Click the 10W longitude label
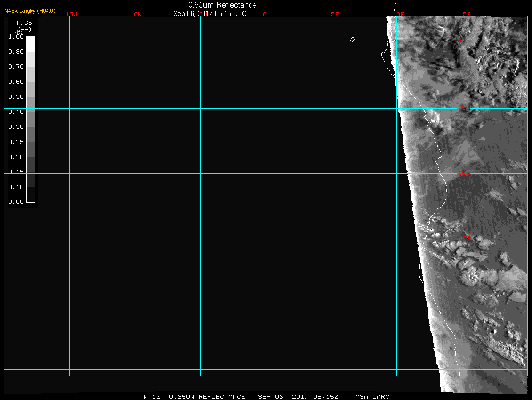This screenshot has width=532, height=400. (x=136, y=14)
